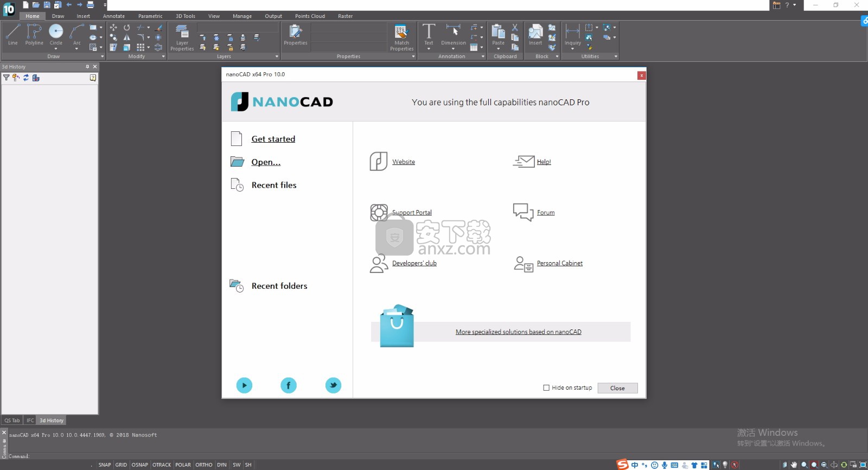Viewport: 868px width, 470px height.
Task: Expand the Annotation panel dropdown
Action: [x=483, y=56]
